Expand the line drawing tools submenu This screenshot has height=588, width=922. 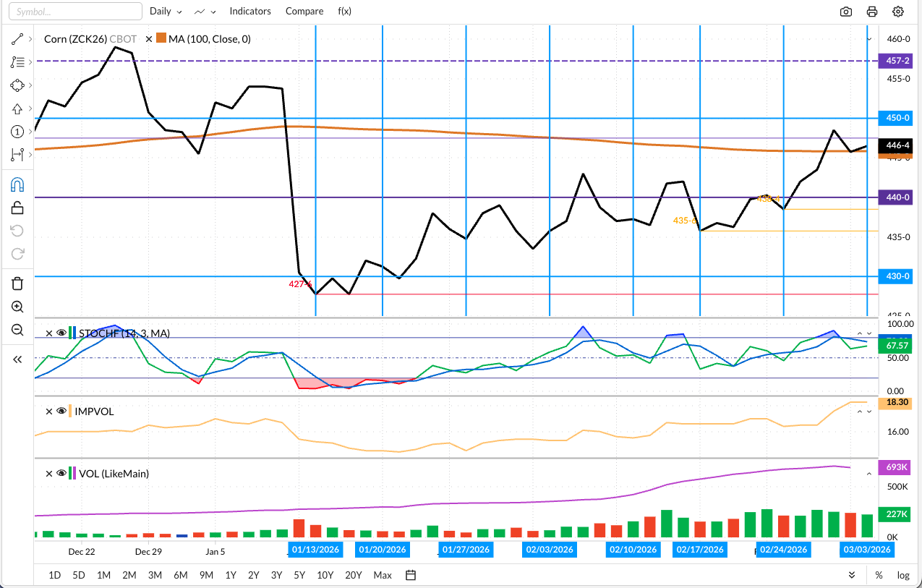(30, 39)
